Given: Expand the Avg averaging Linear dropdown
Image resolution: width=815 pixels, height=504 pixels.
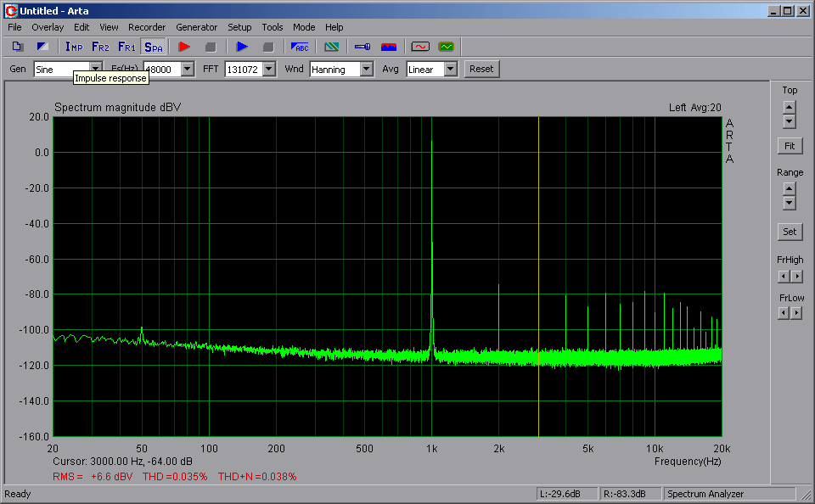Looking at the screenshot, I should 450,70.
